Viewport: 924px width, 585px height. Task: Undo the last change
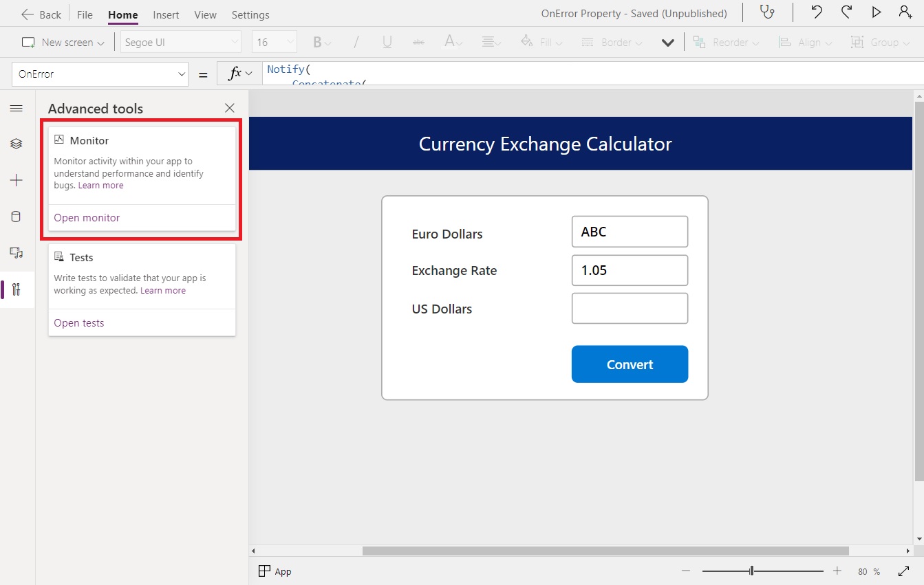(x=816, y=12)
